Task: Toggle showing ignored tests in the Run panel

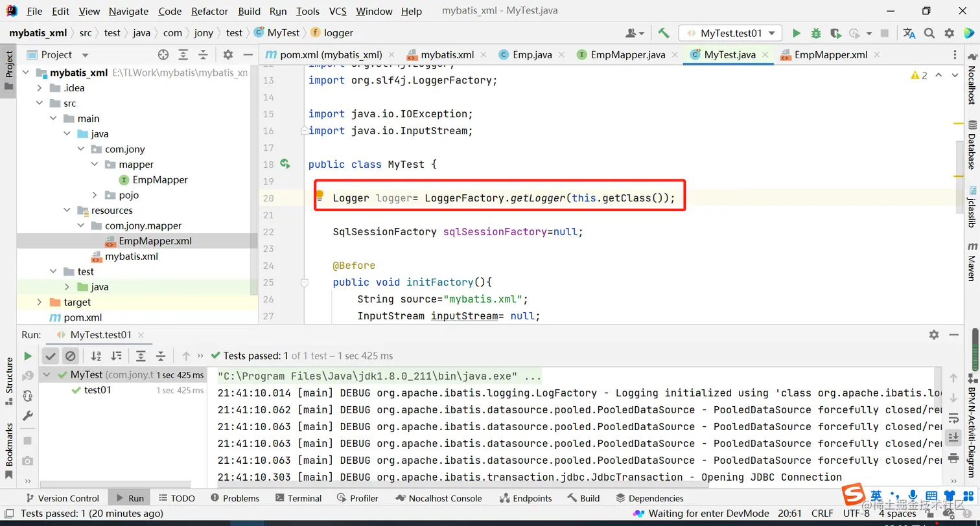Action: (71, 356)
